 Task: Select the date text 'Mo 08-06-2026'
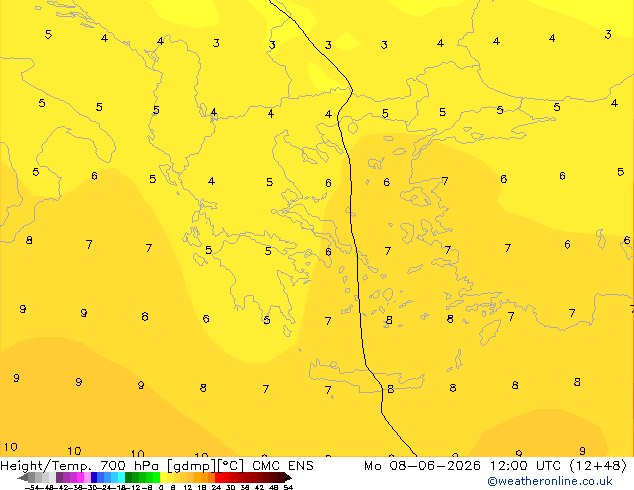[422, 466]
